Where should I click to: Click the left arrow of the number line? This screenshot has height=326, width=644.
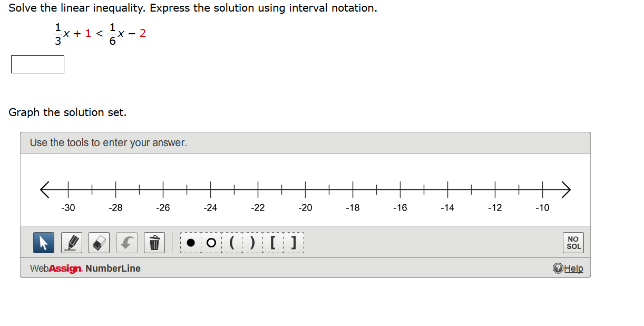click(x=45, y=189)
